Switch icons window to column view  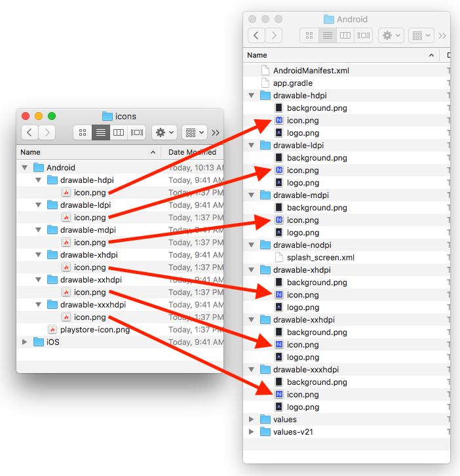point(119,132)
